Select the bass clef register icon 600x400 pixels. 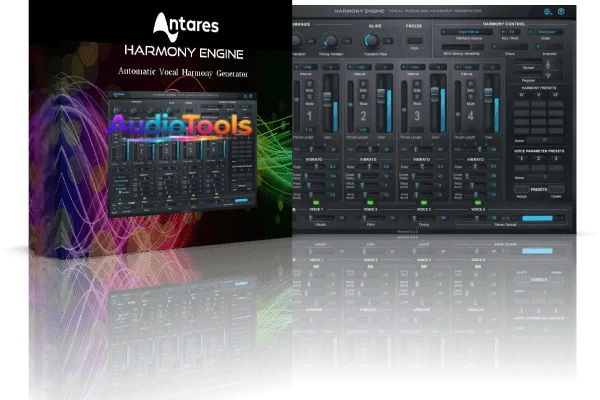pyautogui.click(x=548, y=76)
